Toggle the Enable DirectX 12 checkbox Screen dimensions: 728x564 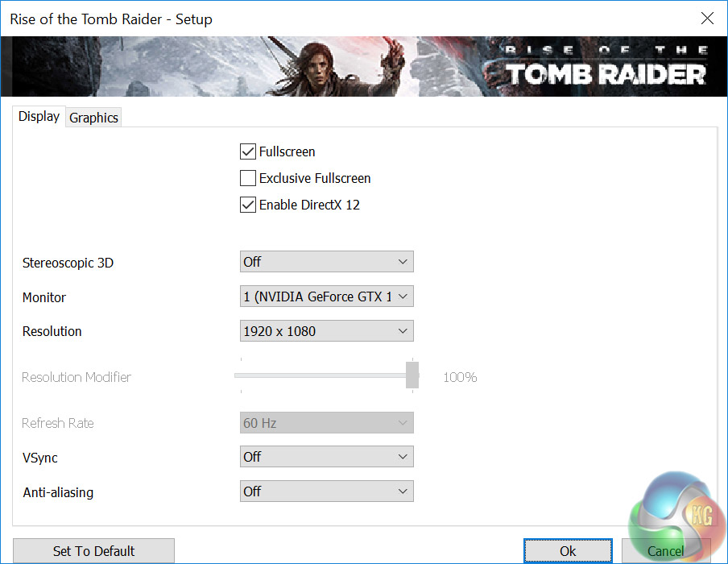[248, 205]
